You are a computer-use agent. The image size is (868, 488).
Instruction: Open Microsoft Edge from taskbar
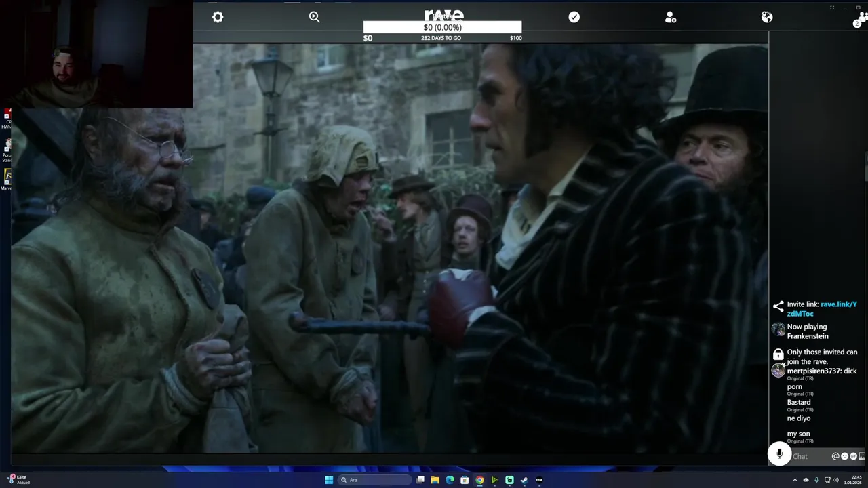(x=450, y=480)
